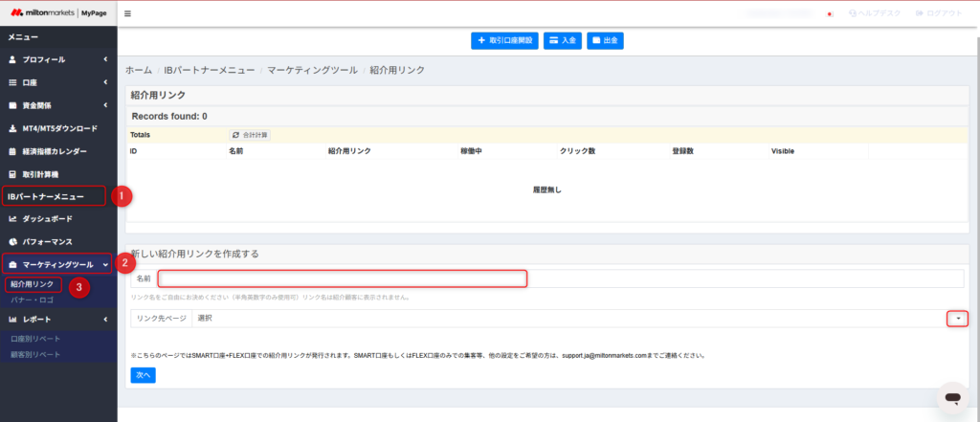Open MT4/MT5ダウンロード download item
The height and width of the screenshot is (422, 980).
(x=59, y=128)
